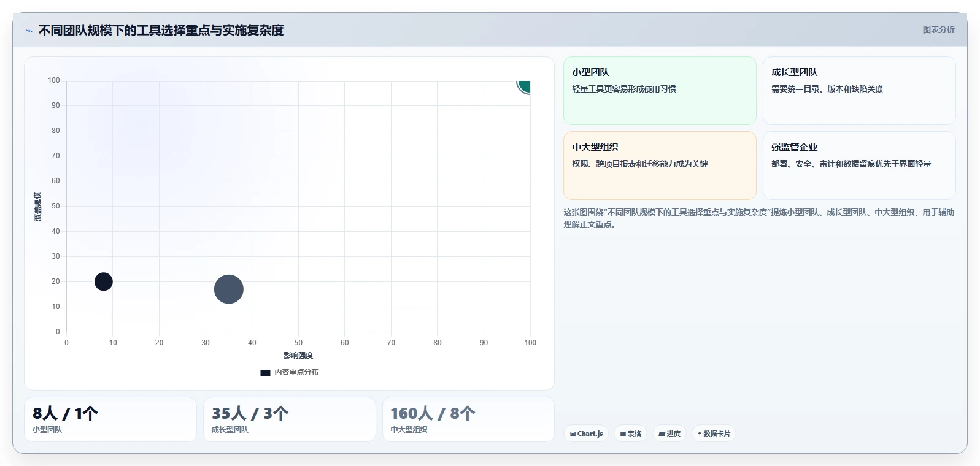Screen dimensions: 980x466
Task: Click the 图表分析 label in header
Action: point(938,29)
